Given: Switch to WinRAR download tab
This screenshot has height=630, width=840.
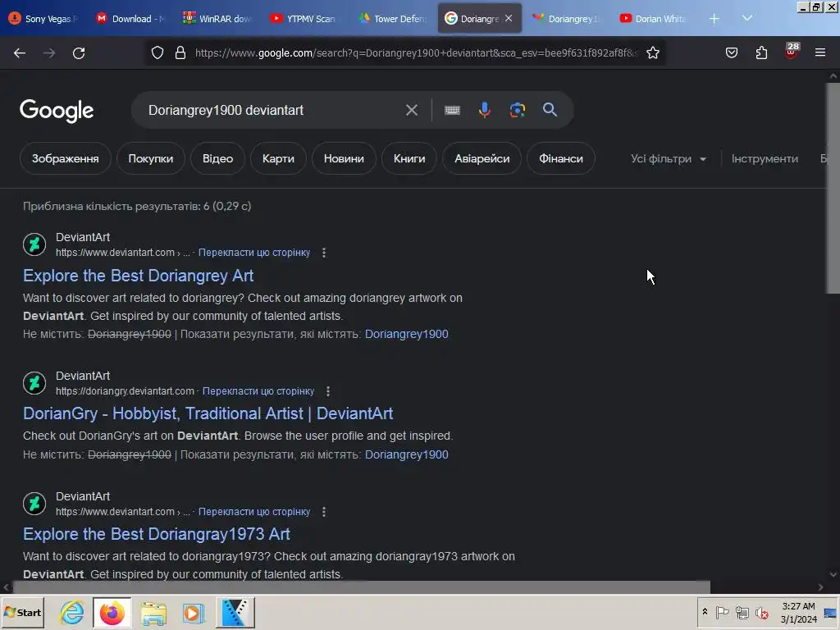Looking at the screenshot, I should coord(217,19).
